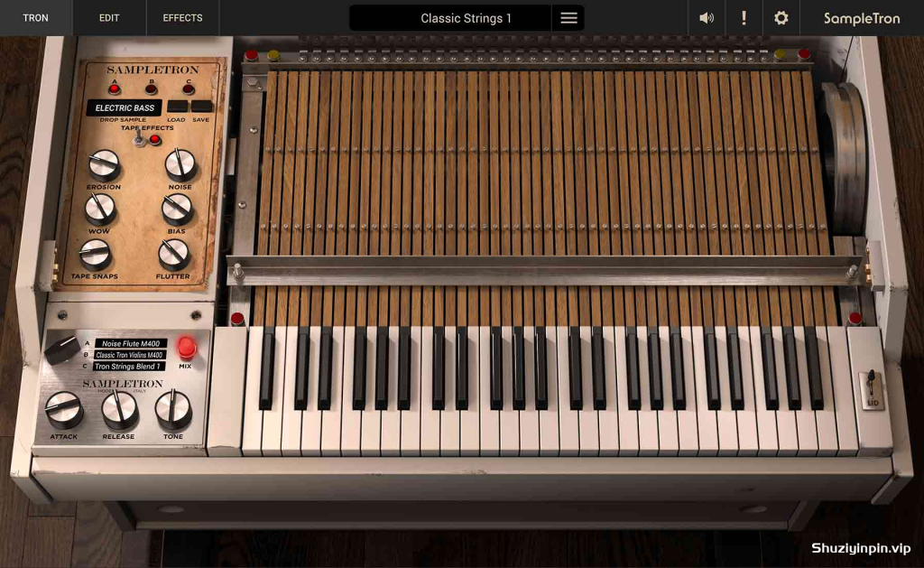Open slot C Tron Strings Blend 1 selector
924x568 pixels.
pos(128,367)
